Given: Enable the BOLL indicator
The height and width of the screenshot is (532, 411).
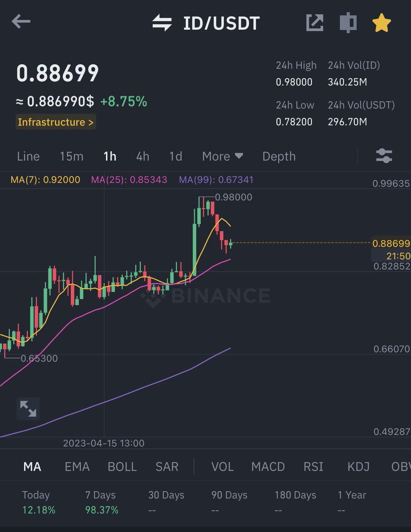Looking at the screenshot, I should coord(122,466).
